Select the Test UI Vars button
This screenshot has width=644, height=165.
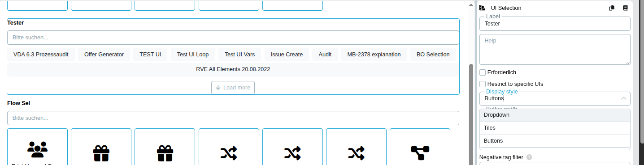(x=239, y=55)
